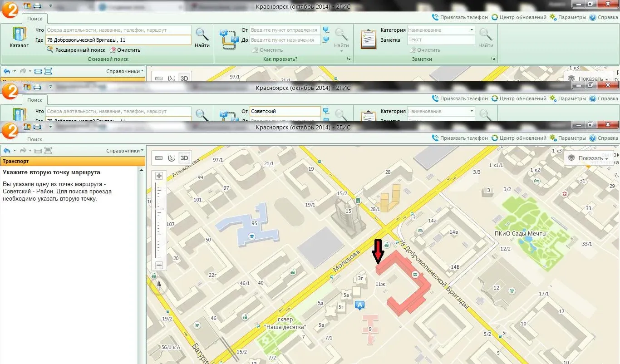Select the ruler measuring tool on the bottom map

pyautogui.click(x=159, y=158)
